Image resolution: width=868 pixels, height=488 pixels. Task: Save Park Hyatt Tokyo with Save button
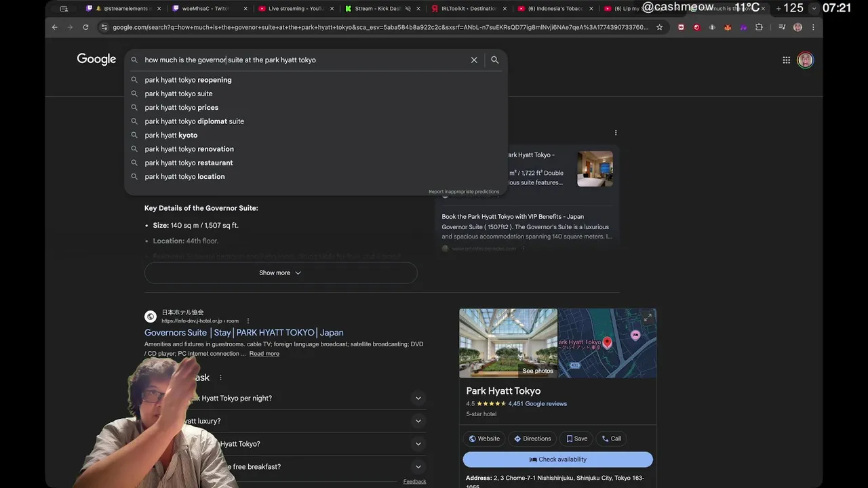point(576,439)
